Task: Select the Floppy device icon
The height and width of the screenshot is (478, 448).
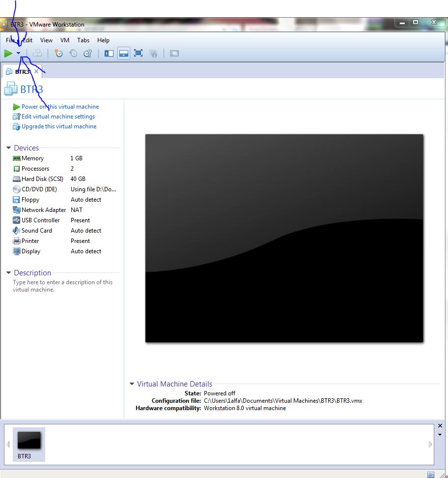Action: [x=16, y=200]
